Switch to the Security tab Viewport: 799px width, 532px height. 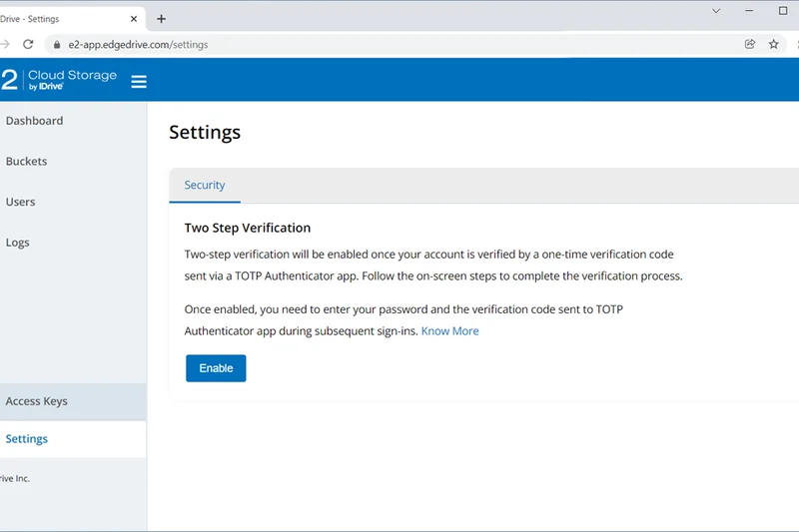pyautogui.click(x=205, y=186)
